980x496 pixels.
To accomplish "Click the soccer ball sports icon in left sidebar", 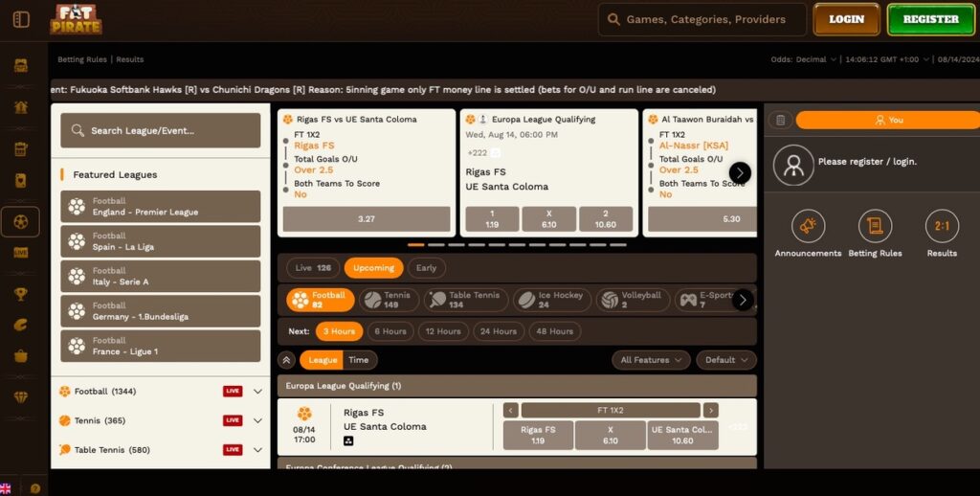I will coord(20,222).
